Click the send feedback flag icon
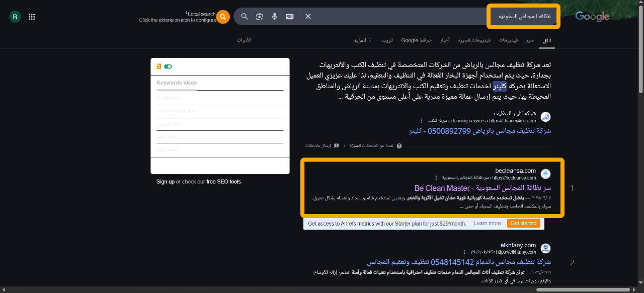The height and width of the screenshot is (293, 644). [337, 145]
